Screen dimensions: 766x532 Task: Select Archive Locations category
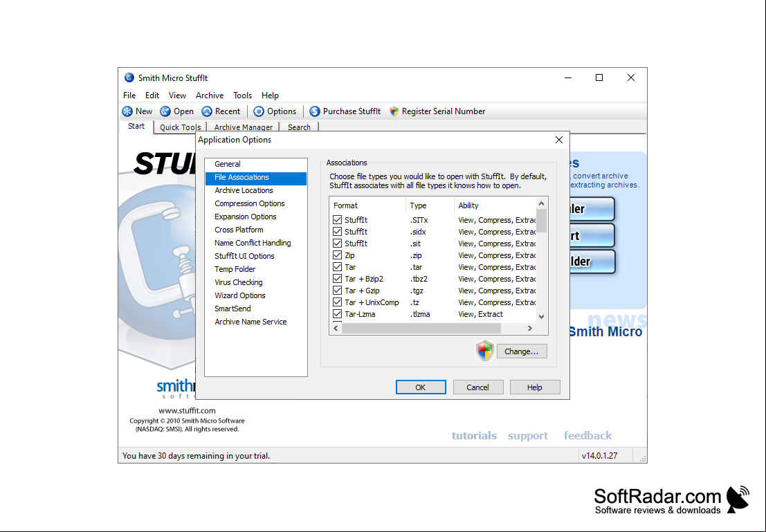click(256, 190)
